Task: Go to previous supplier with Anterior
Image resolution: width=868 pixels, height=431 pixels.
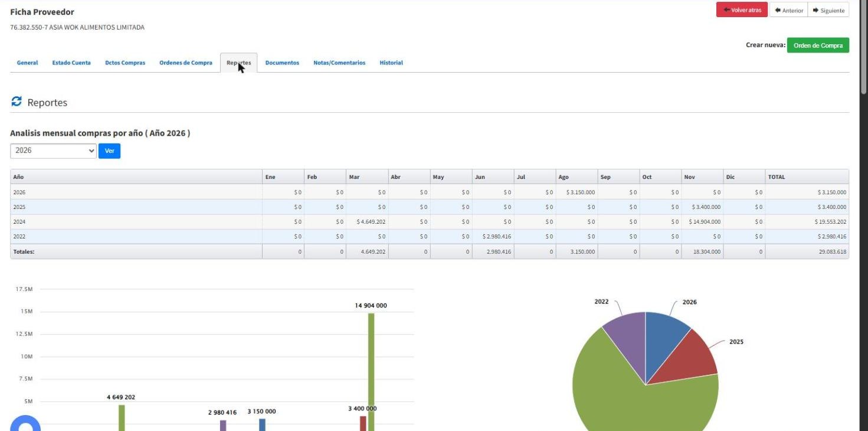Action: 788,10
